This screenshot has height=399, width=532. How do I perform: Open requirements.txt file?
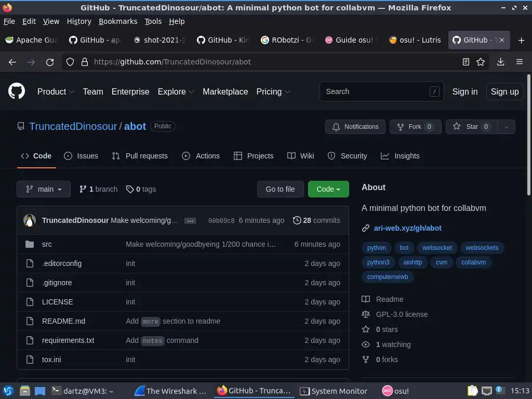click(x=68, y=340)
